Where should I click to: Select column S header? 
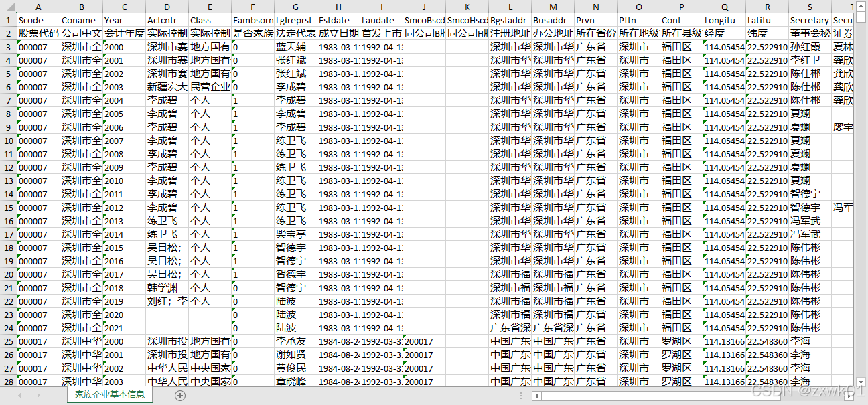click(x=810, y=7)
